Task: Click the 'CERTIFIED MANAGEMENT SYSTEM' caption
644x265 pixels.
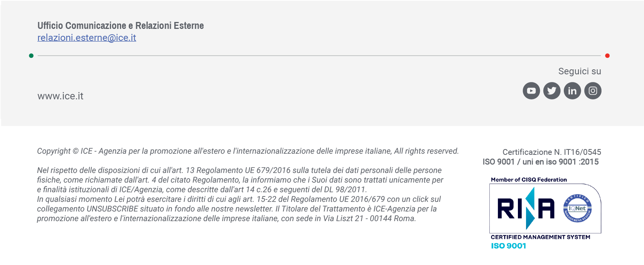Action: [x=540, y=237]
